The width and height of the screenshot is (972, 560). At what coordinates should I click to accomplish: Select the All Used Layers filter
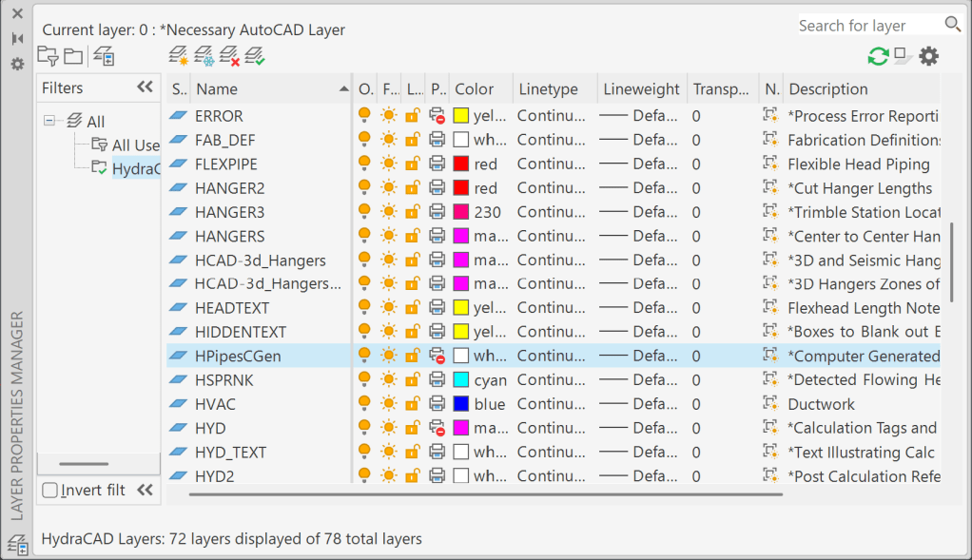click(136, 145)
